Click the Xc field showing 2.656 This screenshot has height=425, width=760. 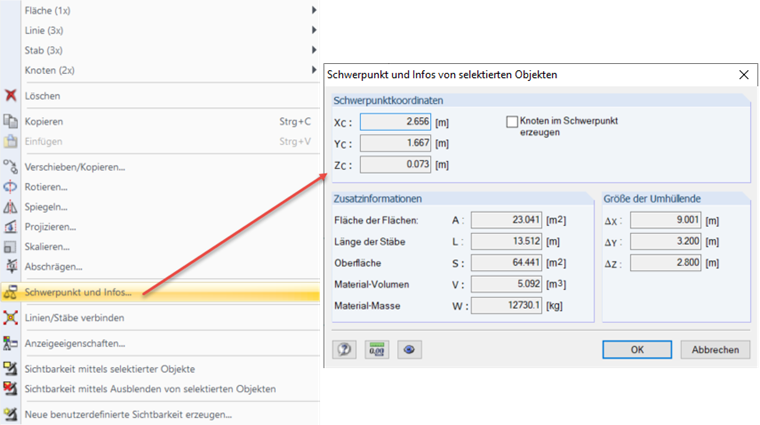(395, 122)
